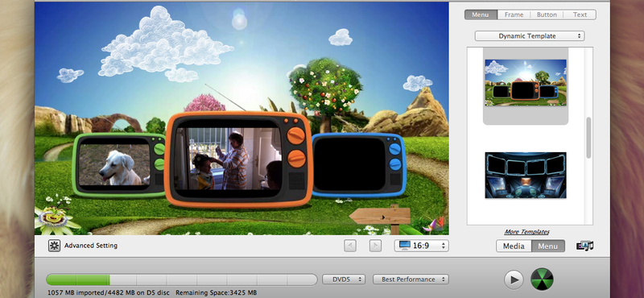Screen dimensions: 644x298
Task: Play the DVD menu preview
Action: coord(514,280)
